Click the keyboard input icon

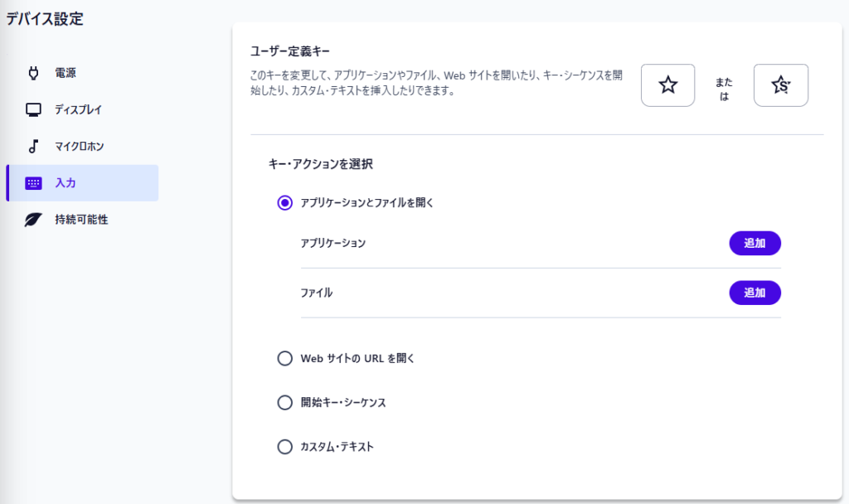(x=34, y=183)
